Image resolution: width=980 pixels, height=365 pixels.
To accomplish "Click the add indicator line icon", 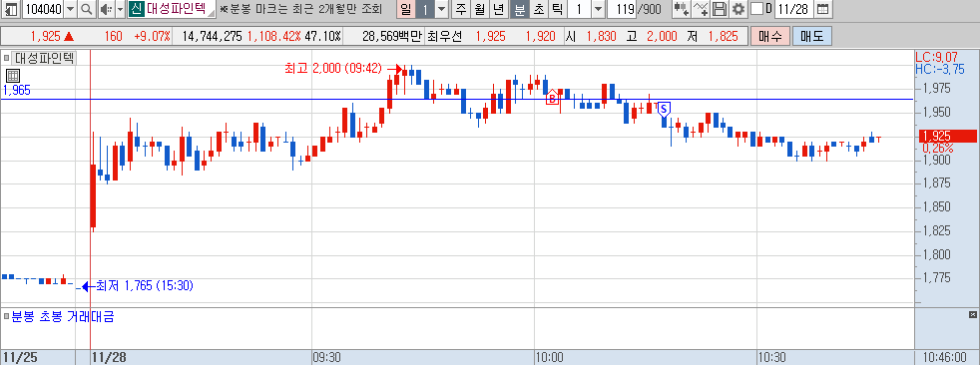I will coord(702,9).
